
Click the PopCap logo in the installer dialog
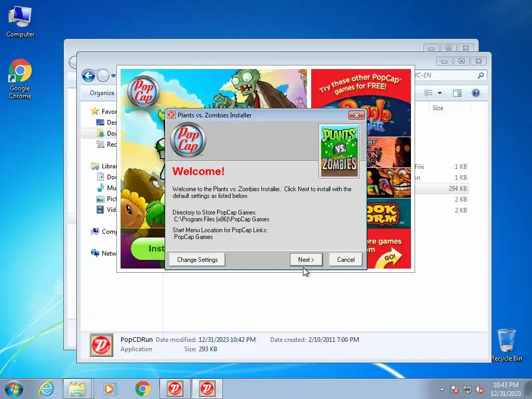point(188,139)
